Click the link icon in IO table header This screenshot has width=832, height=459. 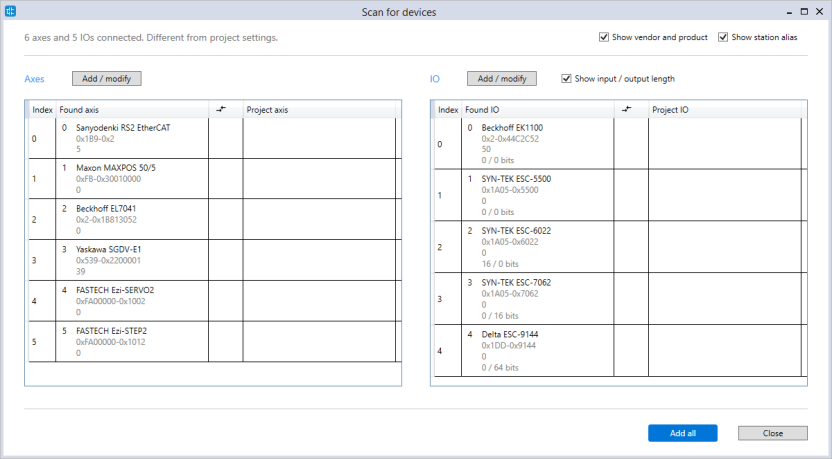point(627,109)
